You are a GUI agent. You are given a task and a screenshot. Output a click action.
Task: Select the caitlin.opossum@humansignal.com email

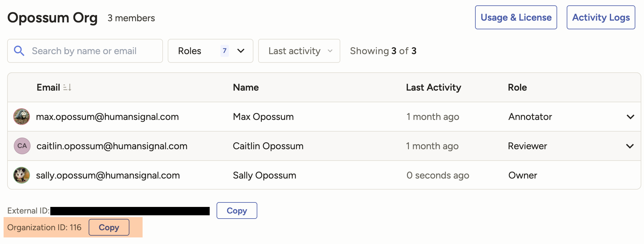pos(112,146)
